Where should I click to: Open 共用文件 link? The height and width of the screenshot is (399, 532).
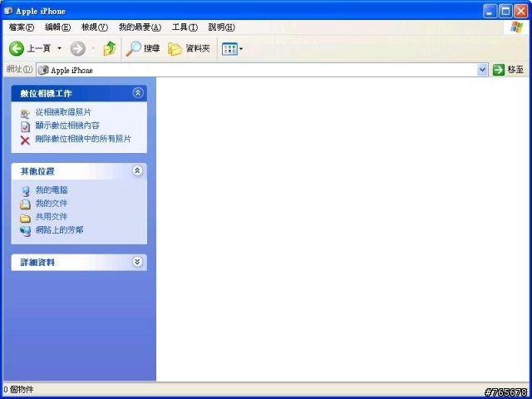click(52, 216)
